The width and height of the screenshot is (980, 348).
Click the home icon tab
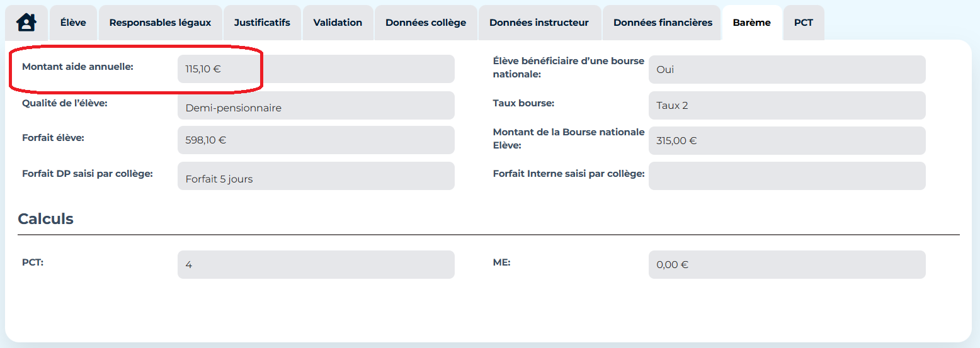click(26, 23)
